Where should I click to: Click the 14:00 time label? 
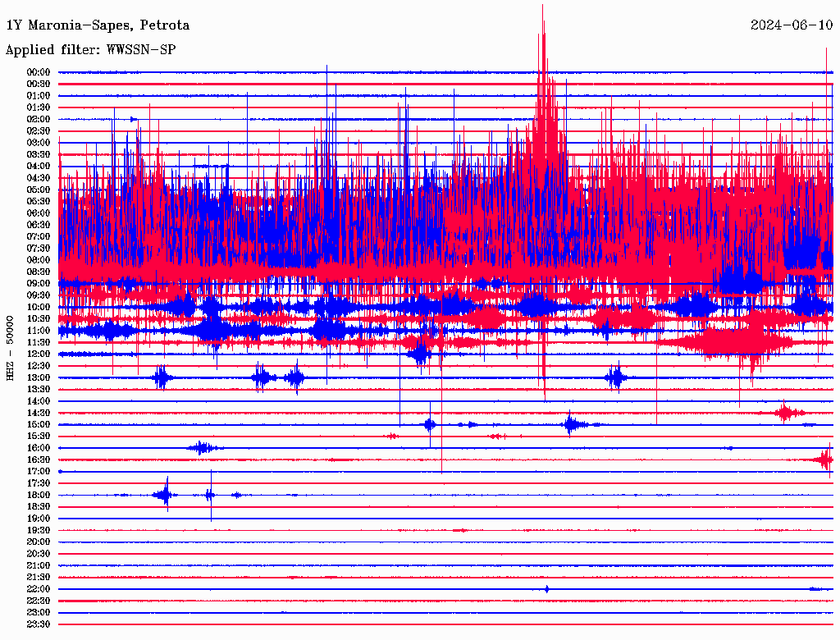coord(39,401)
